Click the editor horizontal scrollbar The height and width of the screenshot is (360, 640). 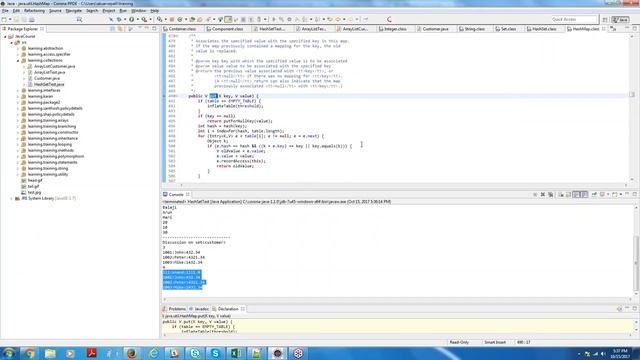[x=403, y=185]
